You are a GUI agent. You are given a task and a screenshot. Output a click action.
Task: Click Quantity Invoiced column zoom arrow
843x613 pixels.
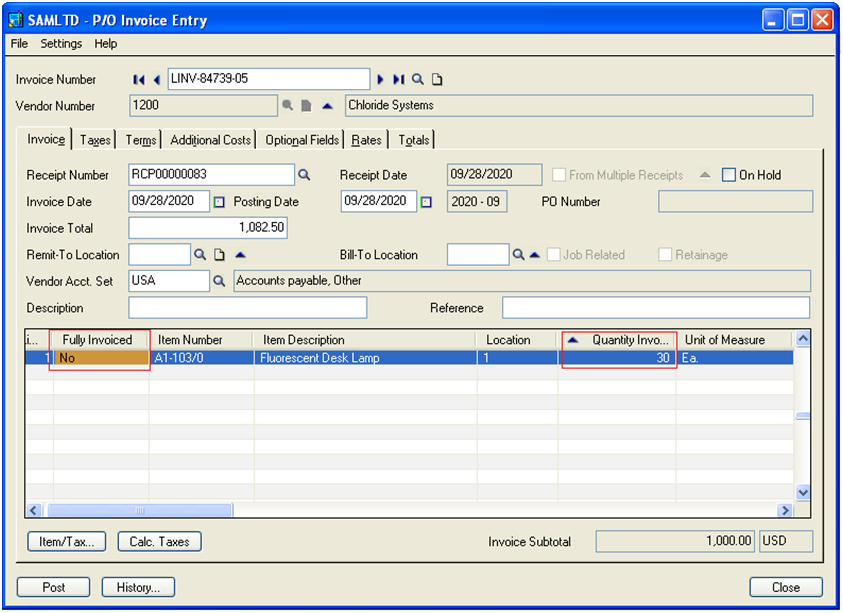(x=573, y=340)
